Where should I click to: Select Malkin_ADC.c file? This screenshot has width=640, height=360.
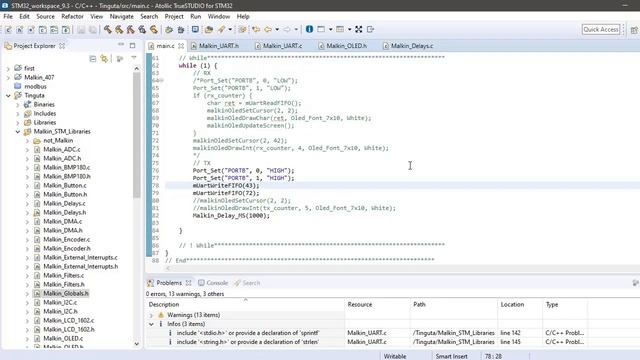[x=62, y=149]
